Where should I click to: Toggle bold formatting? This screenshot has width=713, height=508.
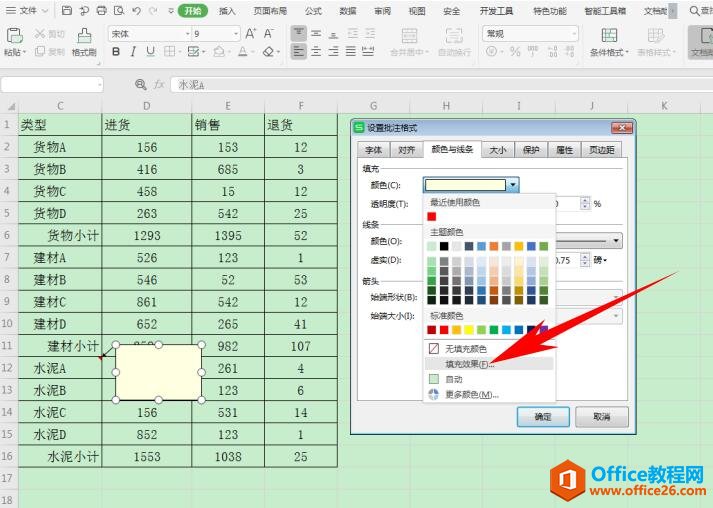[x=116, y=51]
